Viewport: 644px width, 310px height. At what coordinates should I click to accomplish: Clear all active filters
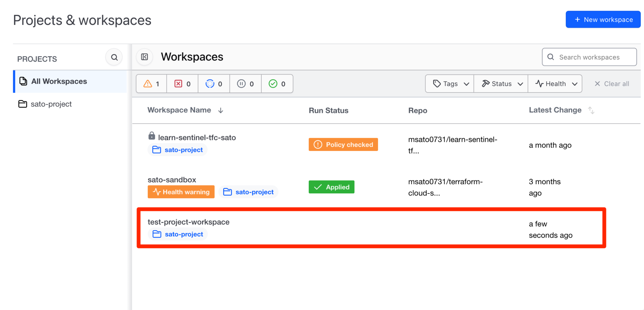[611, 84]
